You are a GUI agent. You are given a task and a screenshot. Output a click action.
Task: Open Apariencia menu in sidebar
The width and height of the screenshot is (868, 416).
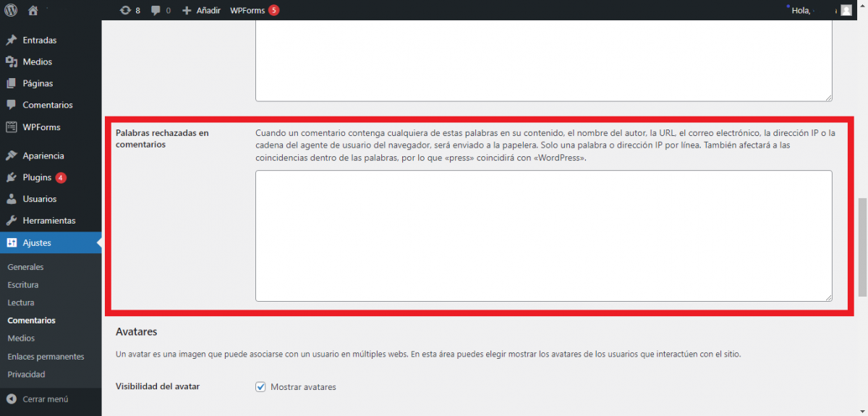(x=43, y=156)
